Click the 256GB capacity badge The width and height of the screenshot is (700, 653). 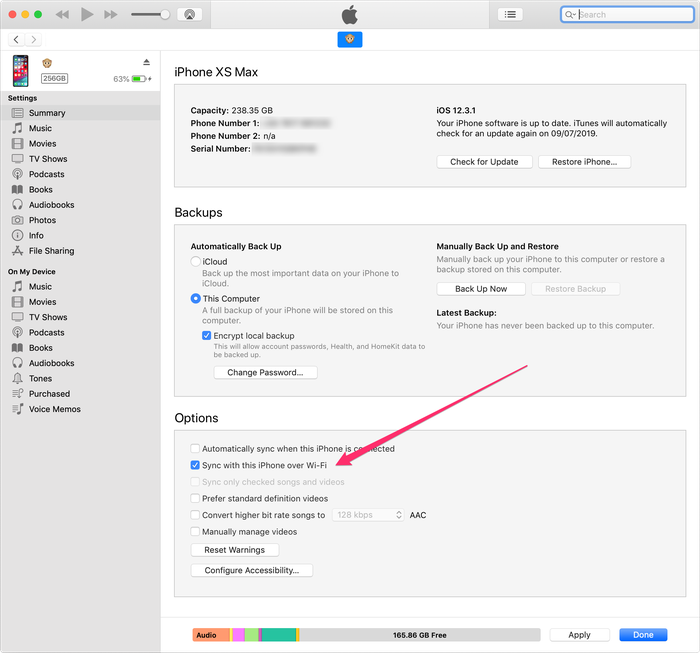pyautogui.click(x=54, y=79)
